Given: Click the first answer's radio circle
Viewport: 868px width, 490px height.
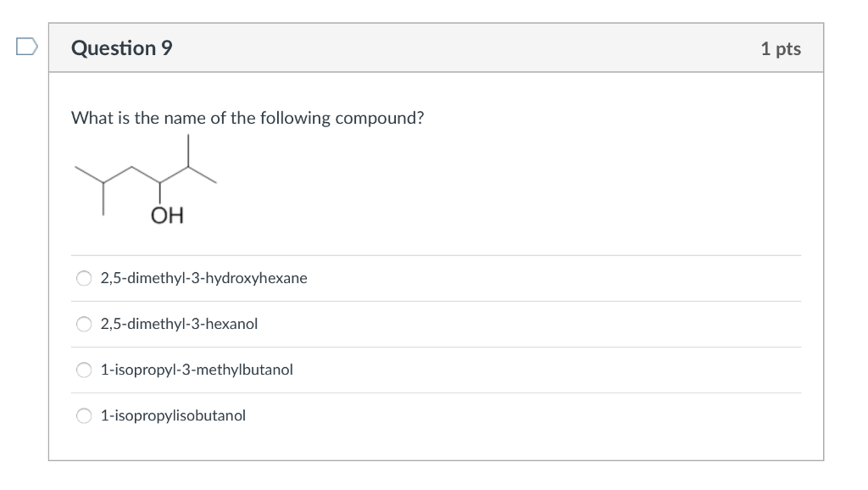Looking at the screenshot, I should pyautogui.click(x=84, y=277).
